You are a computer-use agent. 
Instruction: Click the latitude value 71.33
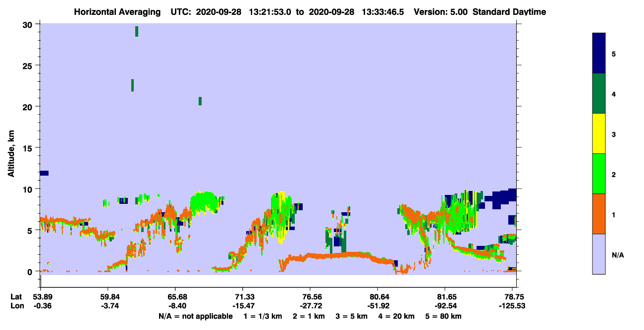click(244, 297)
